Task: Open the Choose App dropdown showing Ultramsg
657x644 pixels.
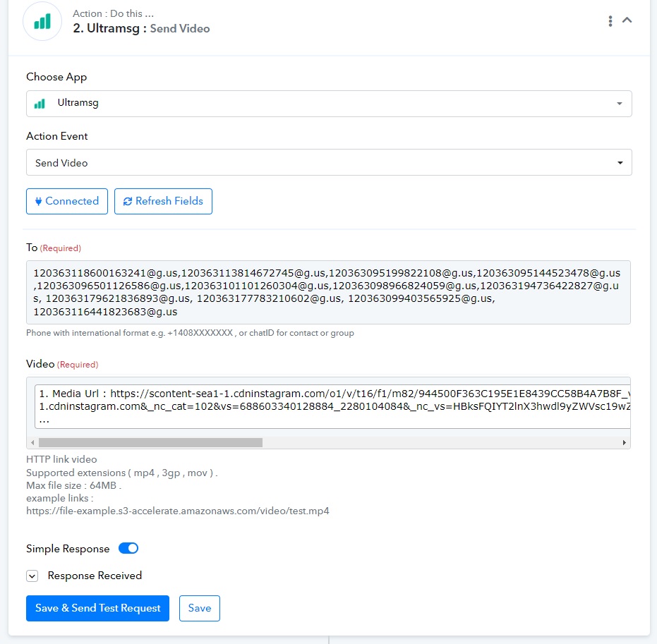Action: [329, 104]
